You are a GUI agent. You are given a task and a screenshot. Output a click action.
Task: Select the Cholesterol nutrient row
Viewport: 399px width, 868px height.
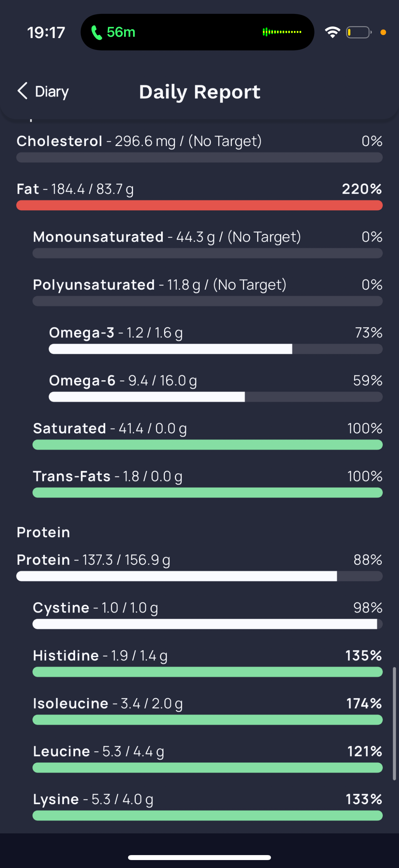pyautogui.click(x=199, y=148)
